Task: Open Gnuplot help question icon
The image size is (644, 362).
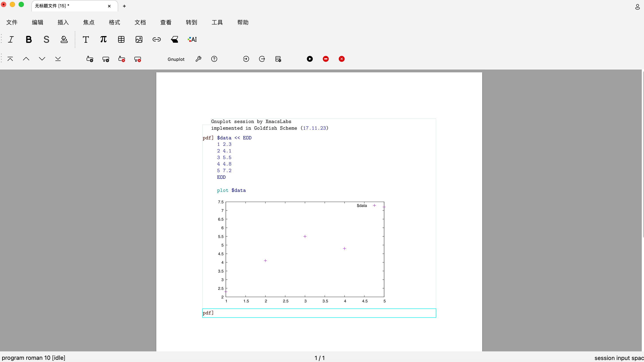Action: point(214,59)
